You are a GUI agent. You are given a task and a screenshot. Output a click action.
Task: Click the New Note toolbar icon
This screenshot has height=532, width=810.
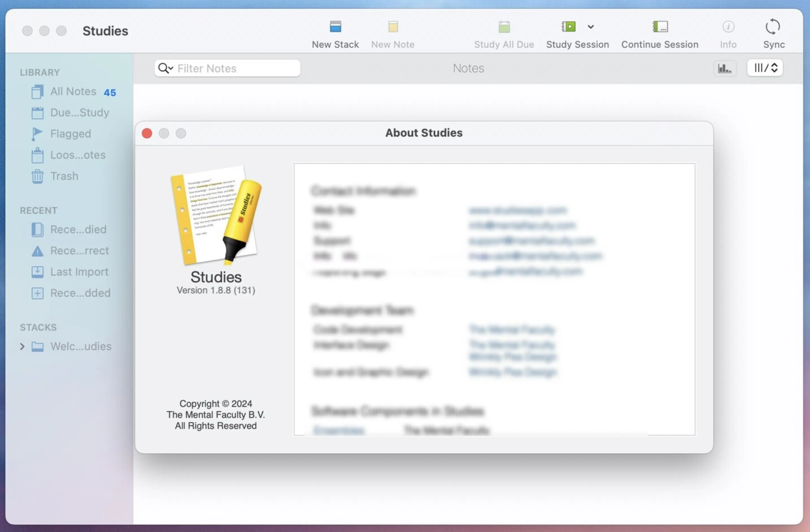coord(393,27)
